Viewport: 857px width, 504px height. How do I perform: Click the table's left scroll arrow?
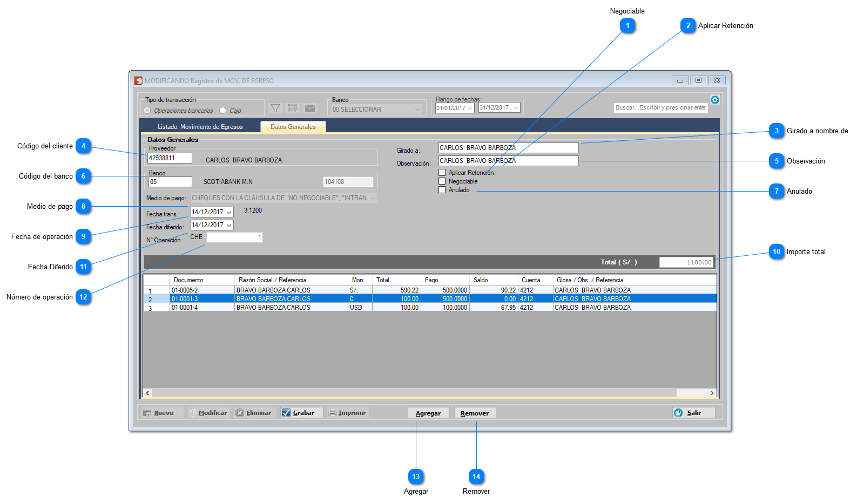148,393
